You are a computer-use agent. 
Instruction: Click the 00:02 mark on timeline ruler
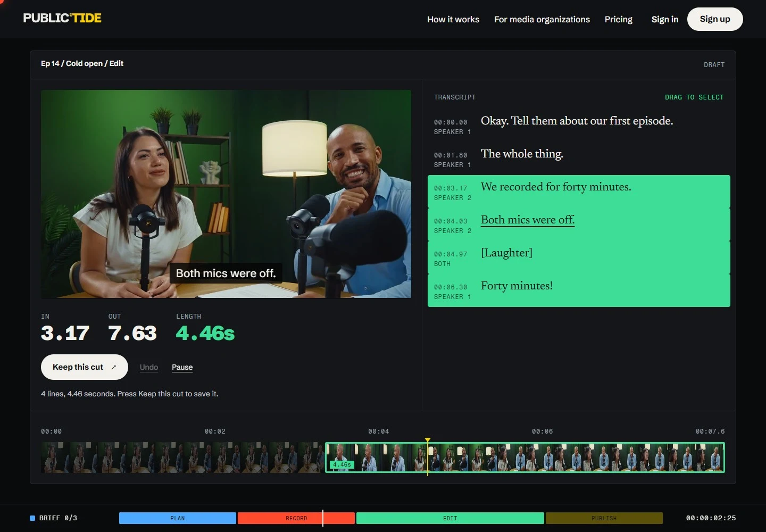215,431
